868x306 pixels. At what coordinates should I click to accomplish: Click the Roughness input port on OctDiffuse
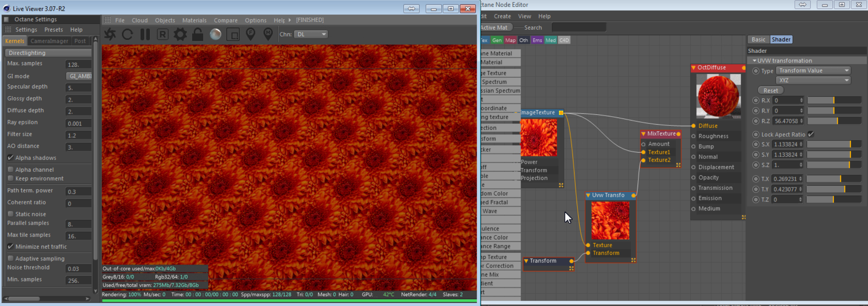(694, 136)
